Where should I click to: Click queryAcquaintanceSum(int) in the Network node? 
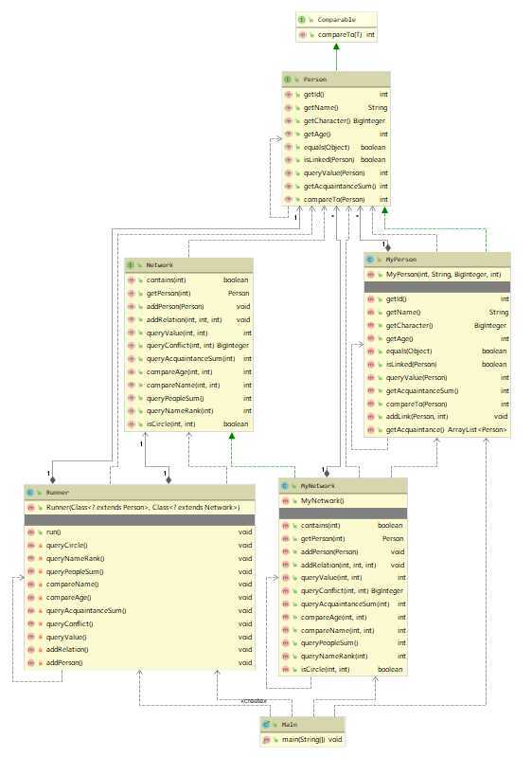click(x=190, y=359)
